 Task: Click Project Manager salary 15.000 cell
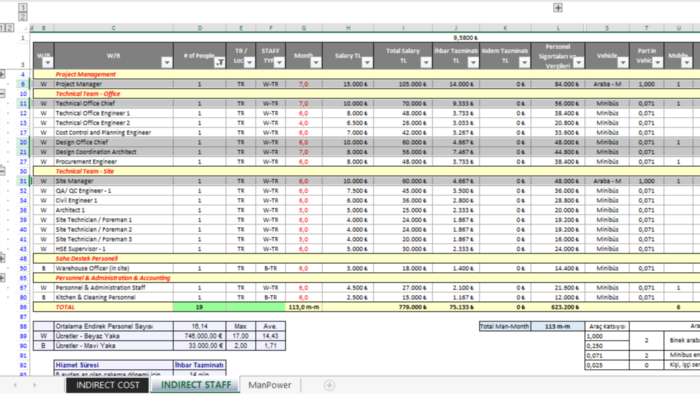(348, 84)
